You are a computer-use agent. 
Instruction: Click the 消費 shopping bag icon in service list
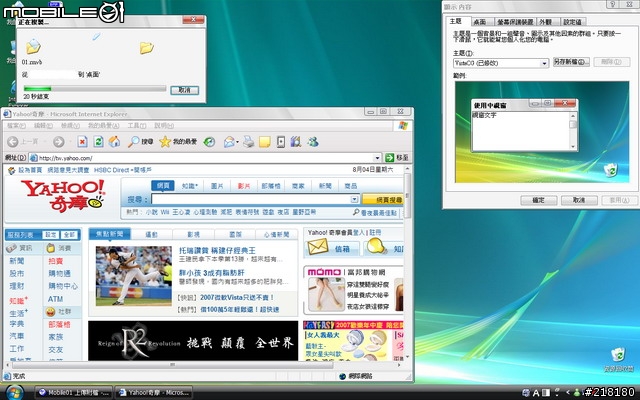(50, 248)
